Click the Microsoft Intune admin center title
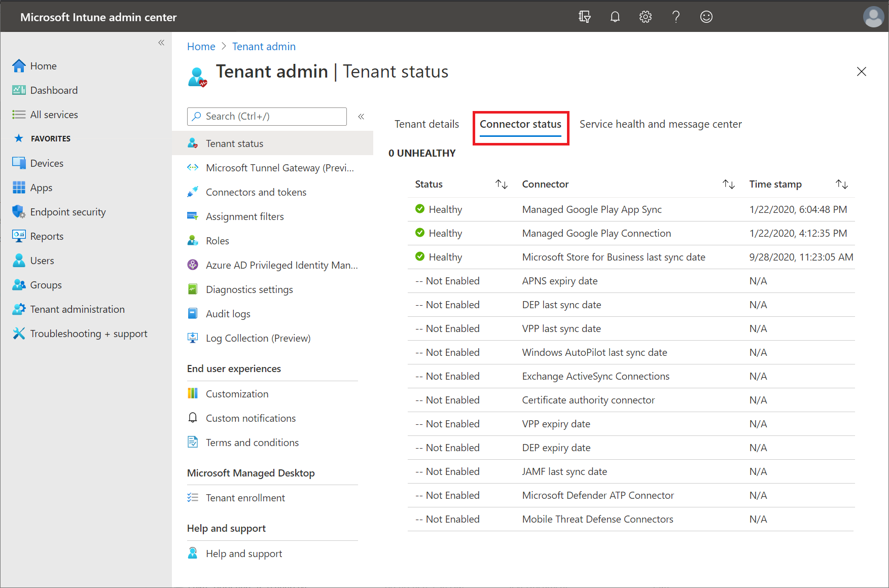This screenshot has height=588, width=889. coord(98,17)
